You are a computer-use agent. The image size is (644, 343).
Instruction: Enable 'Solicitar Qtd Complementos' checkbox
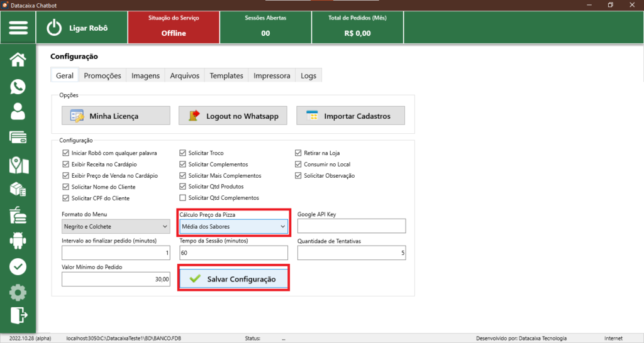[183, 198]
